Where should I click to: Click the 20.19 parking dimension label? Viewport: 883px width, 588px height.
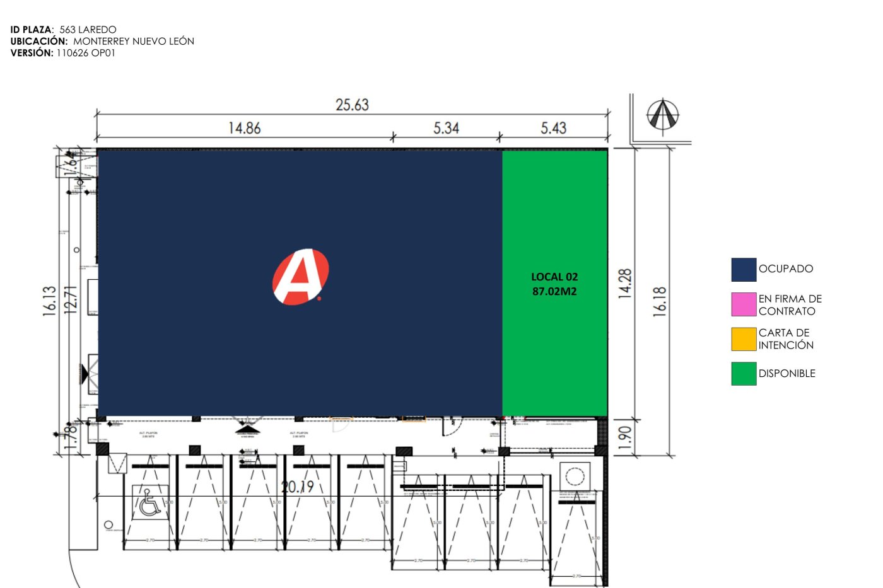297,487
